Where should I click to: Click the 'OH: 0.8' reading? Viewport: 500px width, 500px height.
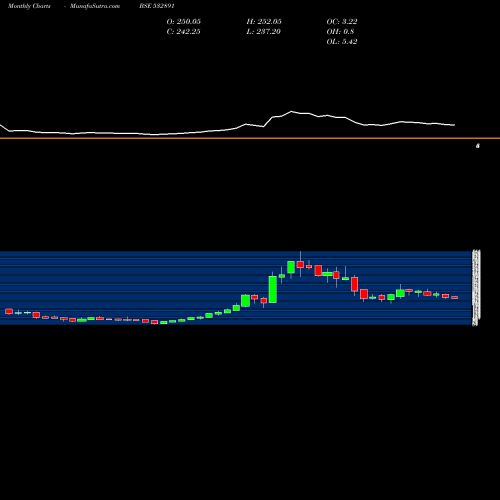(x=340, y=32)
